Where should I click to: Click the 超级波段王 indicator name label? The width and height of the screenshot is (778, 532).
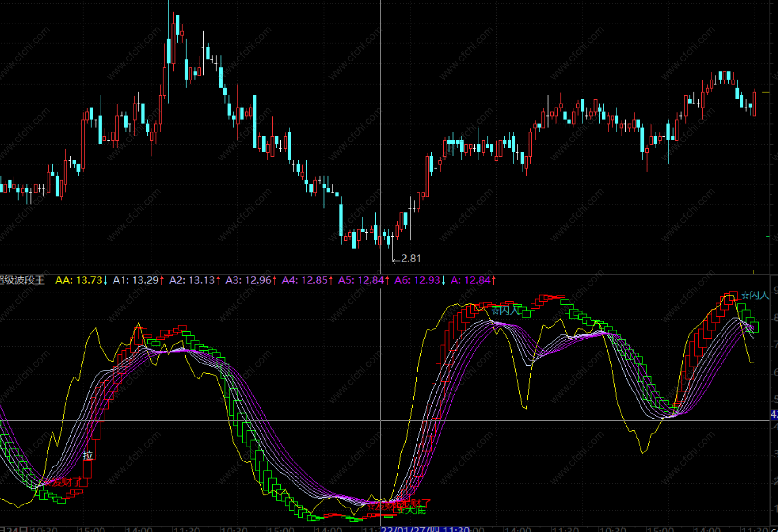click(x=22, y=280)
